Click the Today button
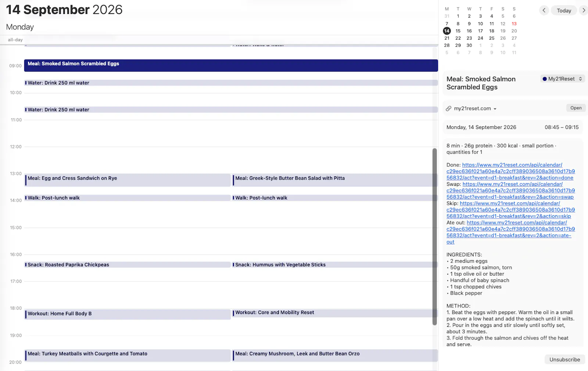The width and height of the screenshot is (588, 371). 564,10
